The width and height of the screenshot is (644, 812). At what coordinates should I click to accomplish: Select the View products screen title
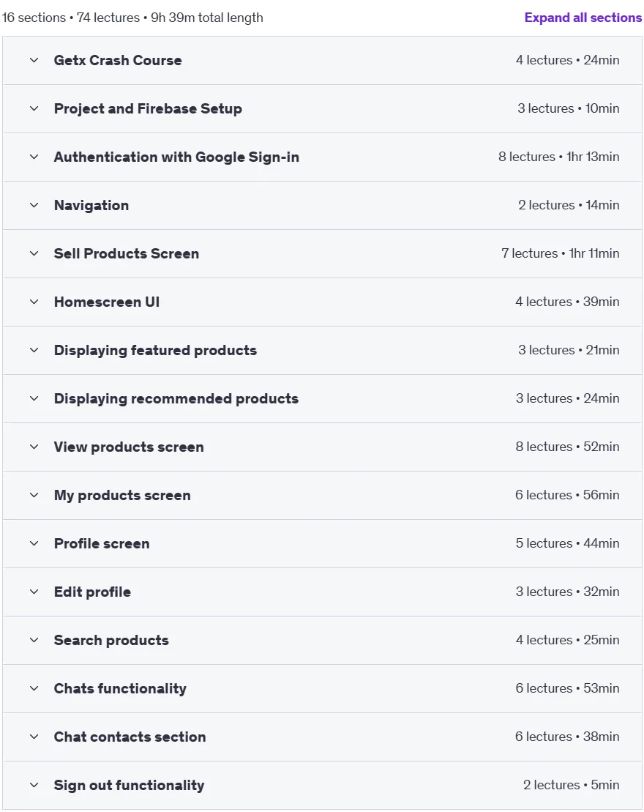[129, 447]
